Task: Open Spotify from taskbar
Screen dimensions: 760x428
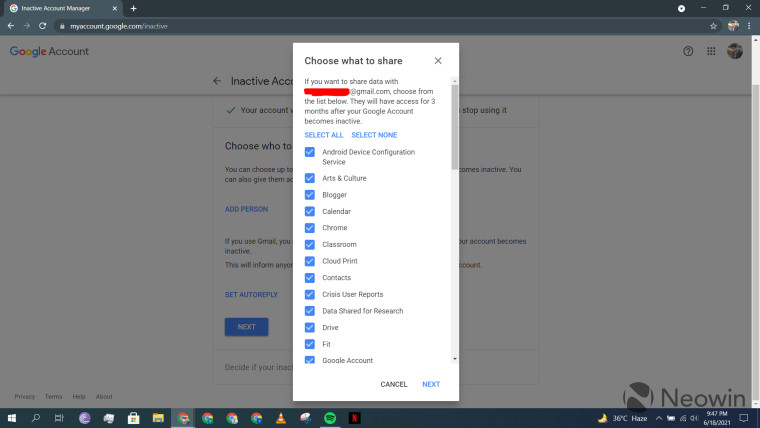Action: tap(330, 418)
